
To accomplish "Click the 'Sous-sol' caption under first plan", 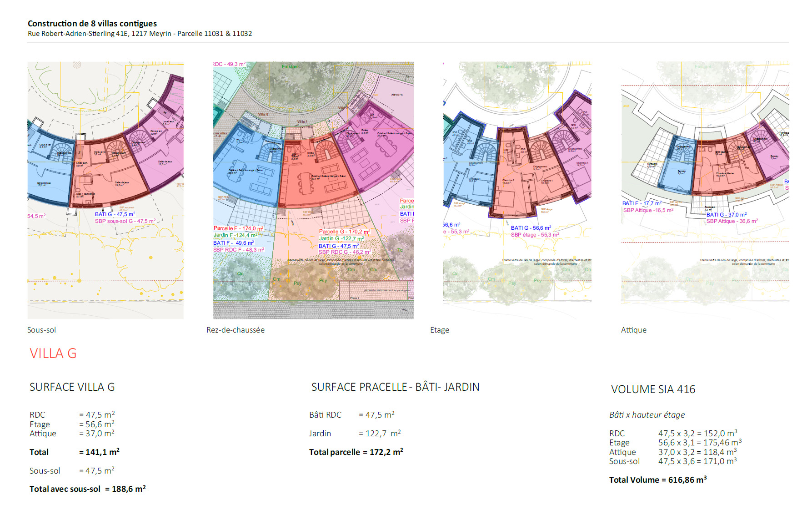I will tap(41, 330).
